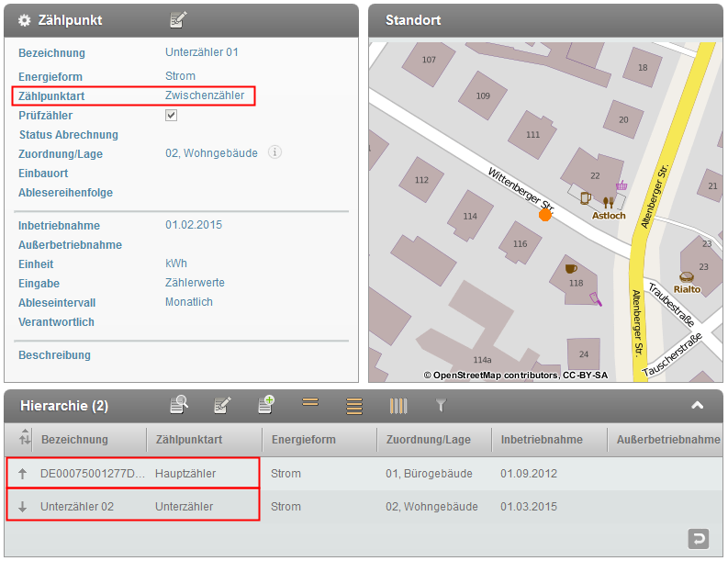
Task: Click the edit icon in Zählpunkt header
Action: (x=178, y=19)
